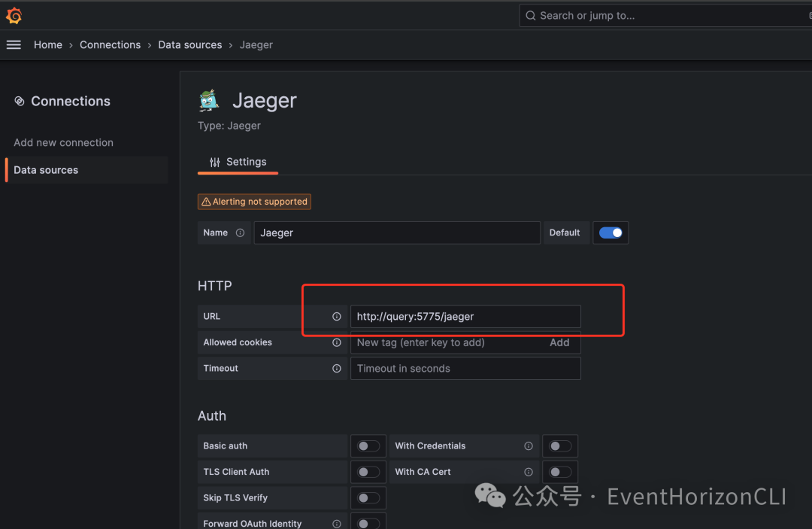Screen dimensions: 812x529
Task: Focus the Search or jump to field
Action: tap(665, 16)
